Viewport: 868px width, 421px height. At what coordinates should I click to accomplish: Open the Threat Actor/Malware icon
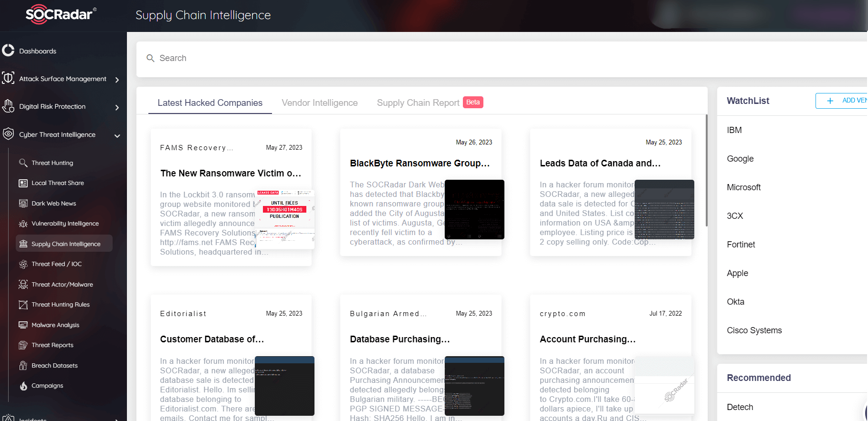pos(23,285)
